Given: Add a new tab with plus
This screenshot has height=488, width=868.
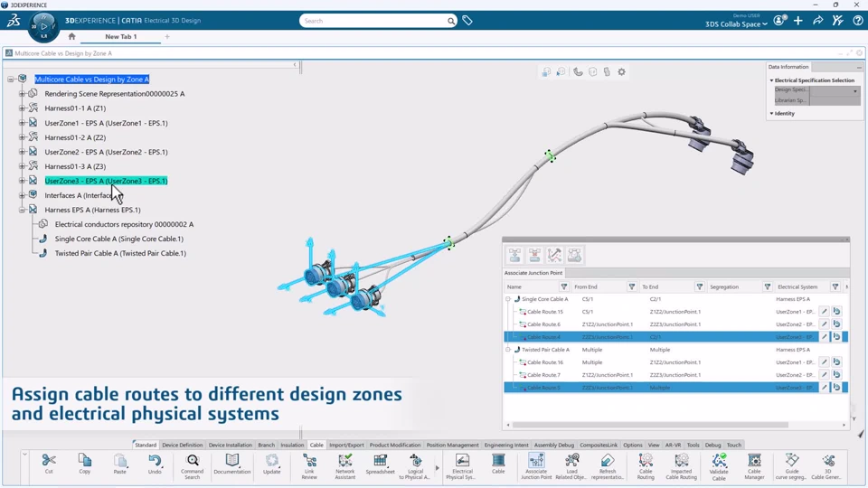Looking at the screenshot, I should click(x=167, y=36).
